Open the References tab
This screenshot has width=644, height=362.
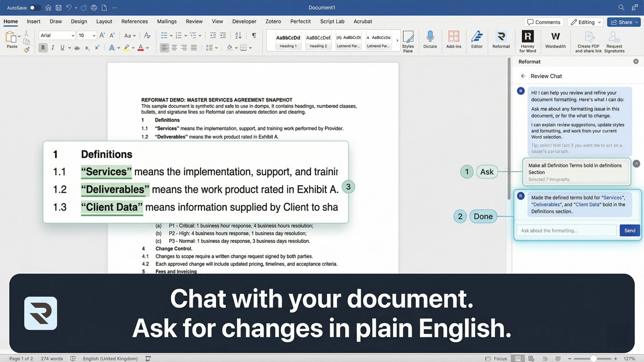pos(134,21)
